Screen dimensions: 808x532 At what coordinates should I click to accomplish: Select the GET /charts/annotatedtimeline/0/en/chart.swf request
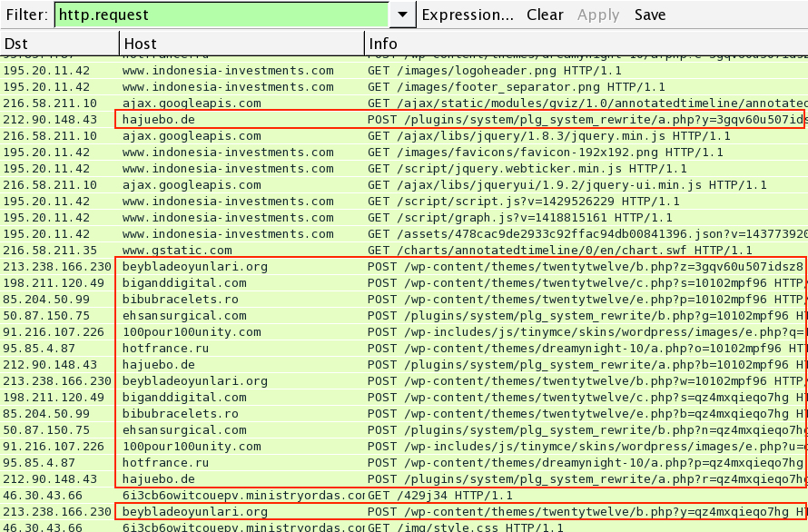[404, 251]
